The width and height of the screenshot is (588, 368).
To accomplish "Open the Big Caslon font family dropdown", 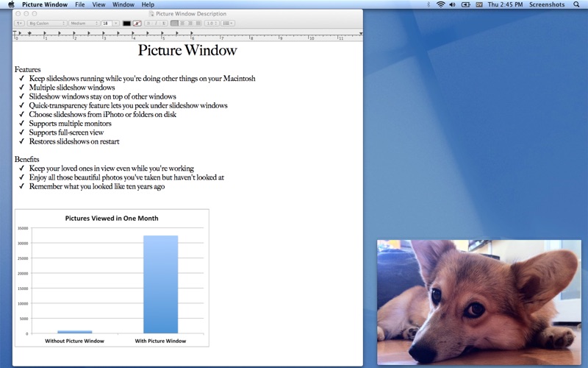I will coord(47,24).
